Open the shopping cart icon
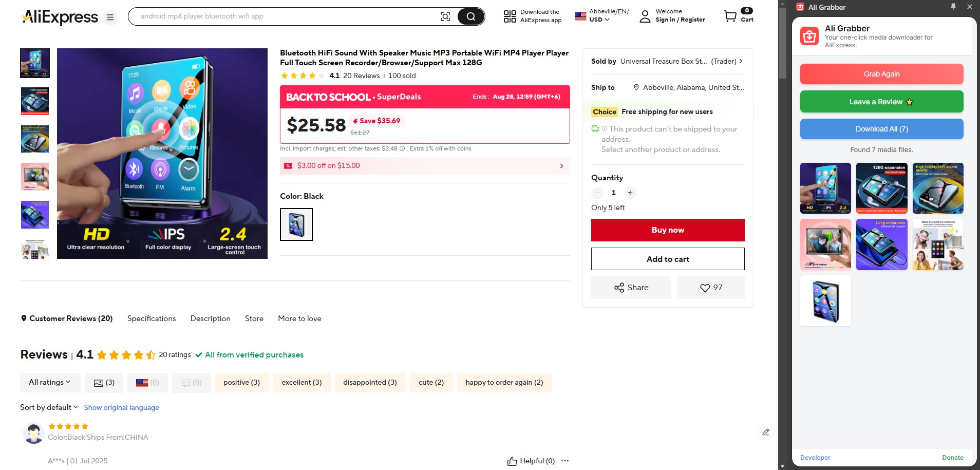 [x=730, y=16]
